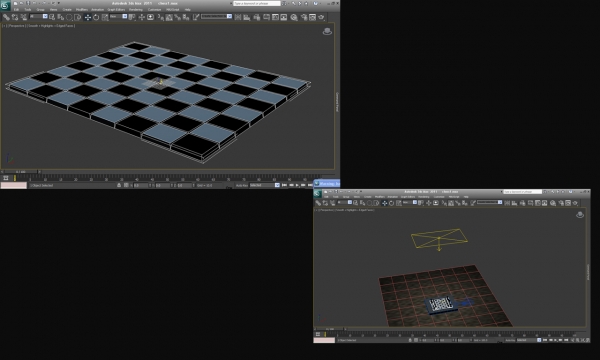
Task: Open Curve Editor in top window
Action: pyautogui.click(x=275, y=17)
